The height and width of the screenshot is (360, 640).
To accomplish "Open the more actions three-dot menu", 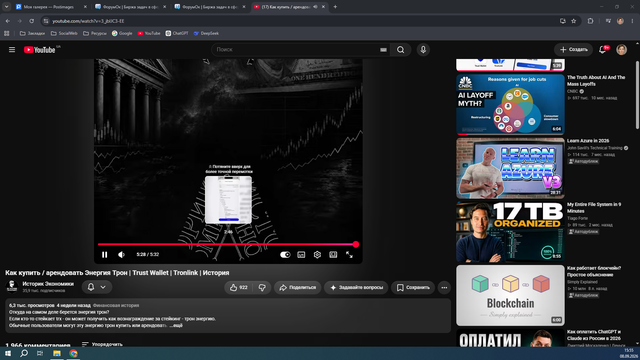I will tap(444, 287).
